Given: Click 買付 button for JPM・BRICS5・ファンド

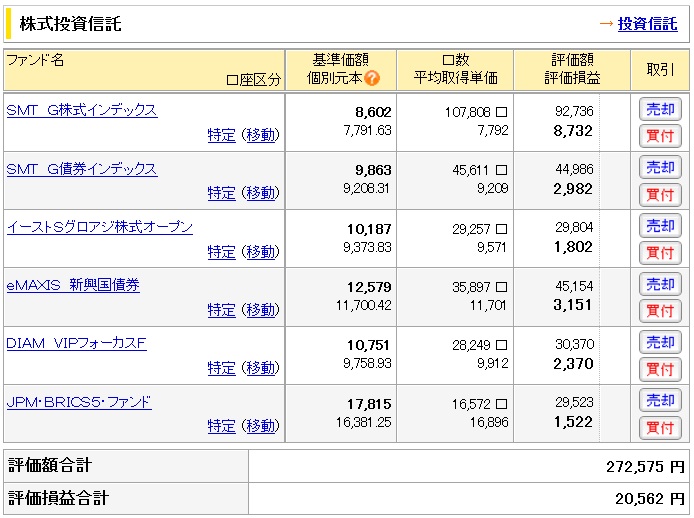Looking at the screenshot, I should [x=660, y=427].
